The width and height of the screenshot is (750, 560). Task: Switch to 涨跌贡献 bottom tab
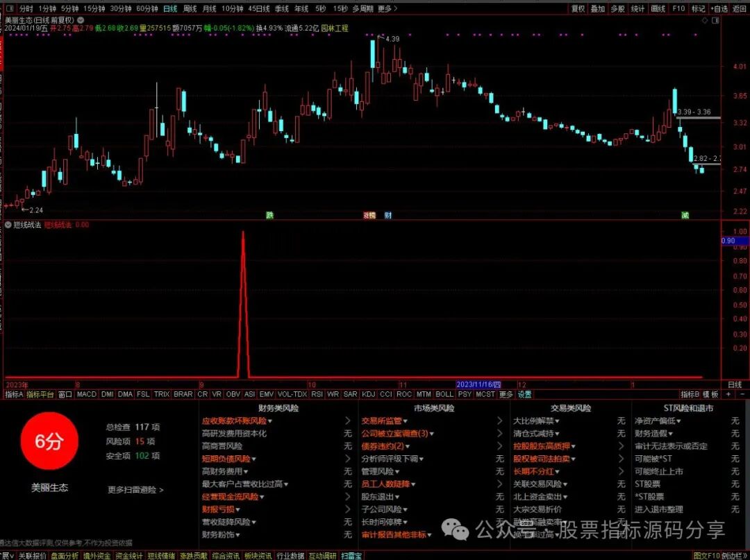pyautogui.click(x=193, y=556)
